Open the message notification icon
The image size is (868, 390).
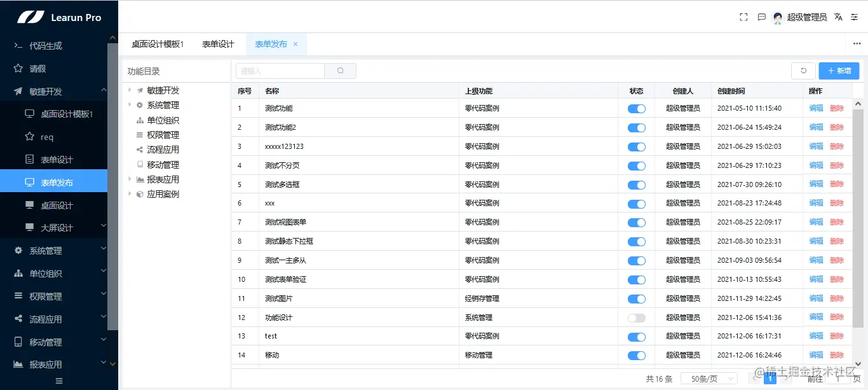[x=761, y=17]
